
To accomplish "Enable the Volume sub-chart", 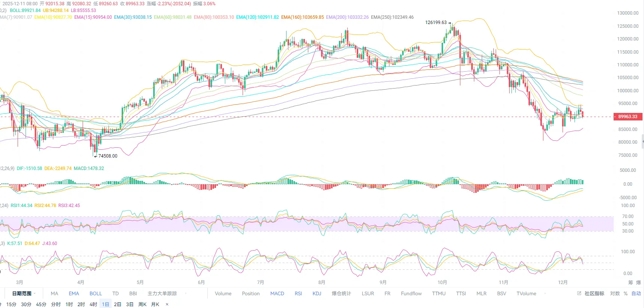I will [x=223, y=293].
